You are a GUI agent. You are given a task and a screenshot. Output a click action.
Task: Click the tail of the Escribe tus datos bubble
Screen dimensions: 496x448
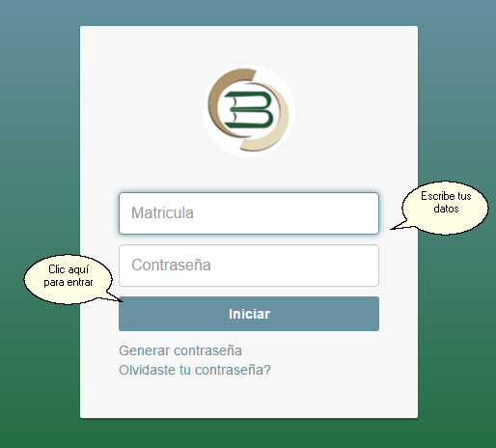399,225
